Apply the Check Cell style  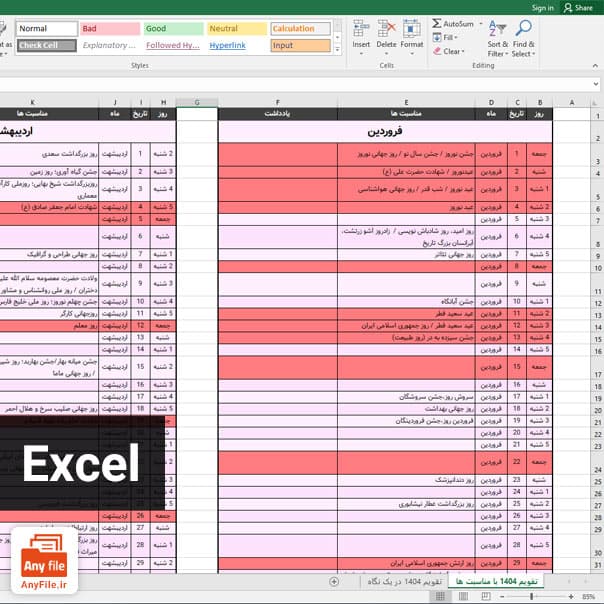coord(47,45)
